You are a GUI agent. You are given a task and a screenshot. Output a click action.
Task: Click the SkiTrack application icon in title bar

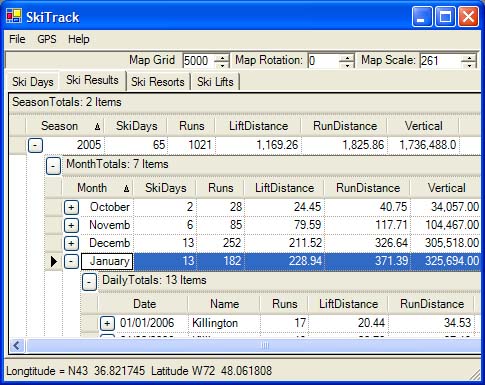pyautogui.click(x=14, y=16)
